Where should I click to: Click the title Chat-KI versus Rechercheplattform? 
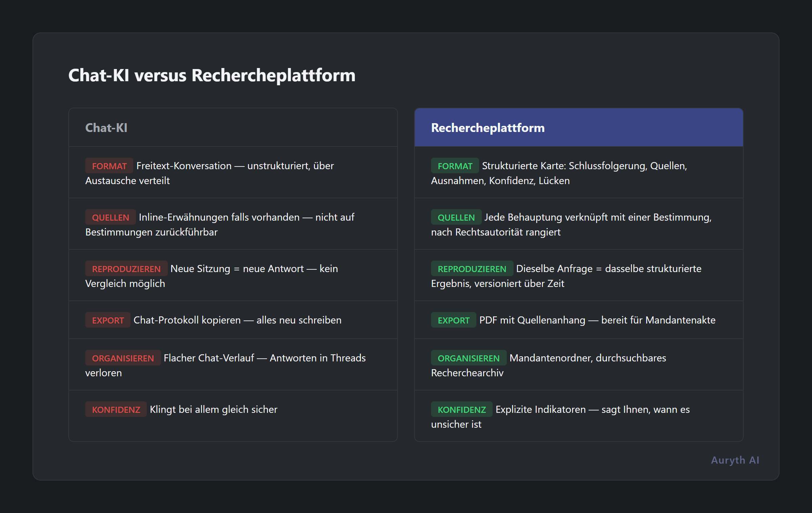(x=212, y=76)
